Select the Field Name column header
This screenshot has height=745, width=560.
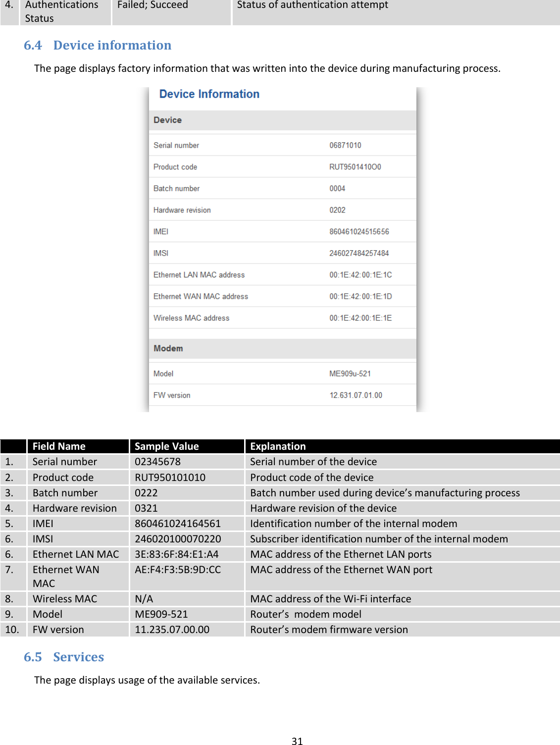(58, 446)
